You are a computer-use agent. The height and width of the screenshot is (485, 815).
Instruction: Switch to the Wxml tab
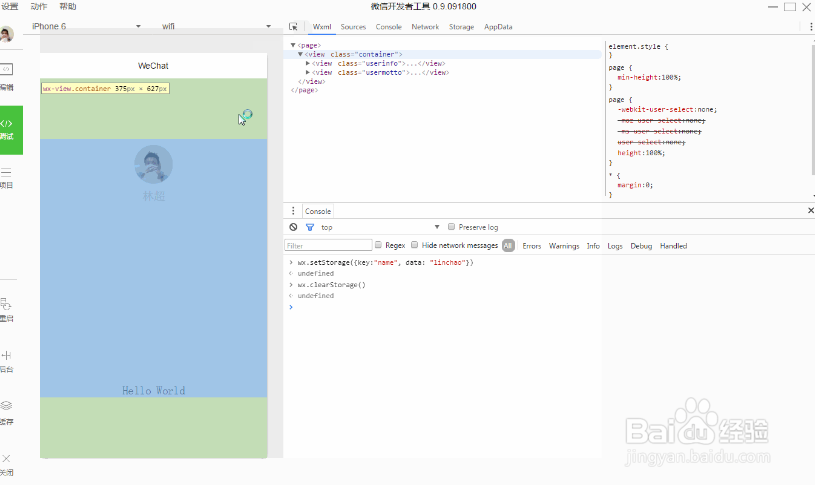pyautogui.click(x=322, y=27)
